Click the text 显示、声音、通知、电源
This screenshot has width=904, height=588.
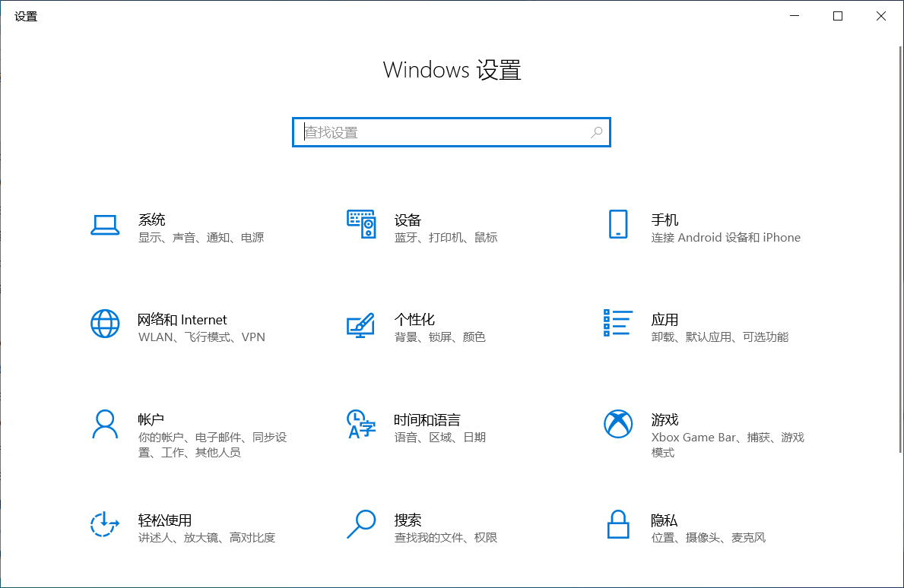[x=201, y=237]
